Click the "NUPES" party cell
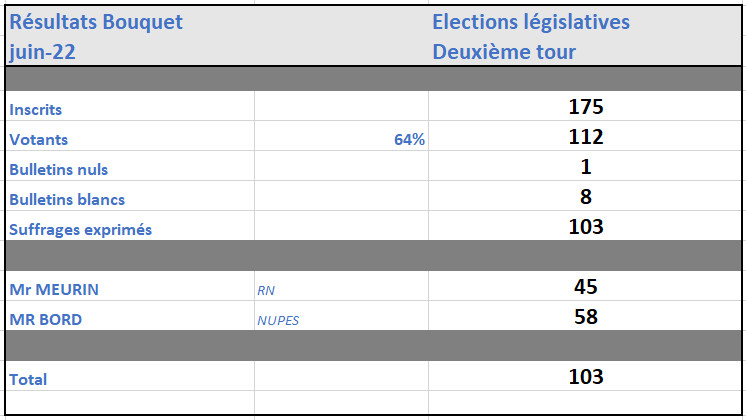This screenshot has width=746, height=420. click(x=278, y=320)
